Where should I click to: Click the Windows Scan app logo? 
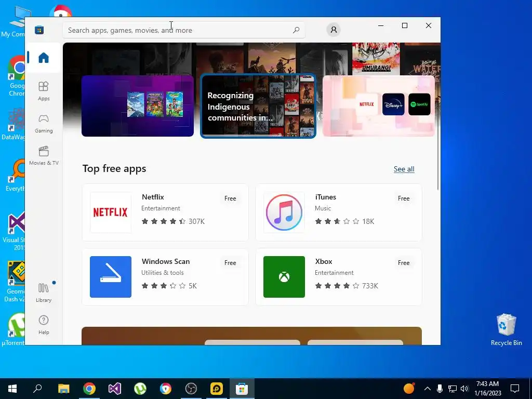pos(111,277)
